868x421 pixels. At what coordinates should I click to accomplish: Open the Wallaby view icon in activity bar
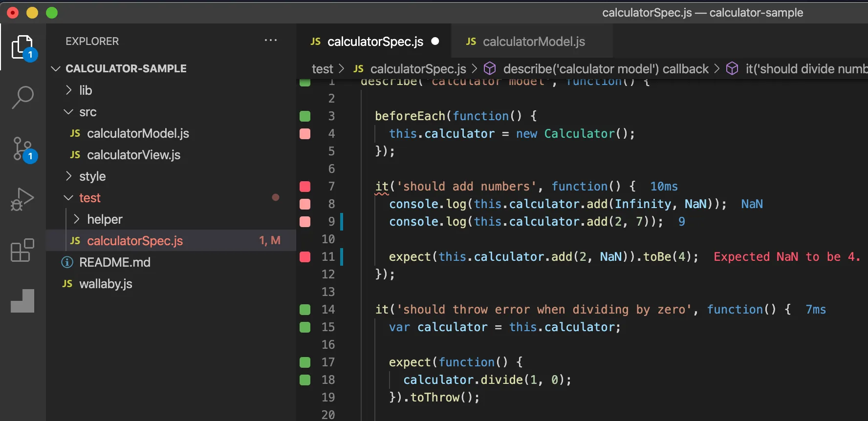point(22,301)
